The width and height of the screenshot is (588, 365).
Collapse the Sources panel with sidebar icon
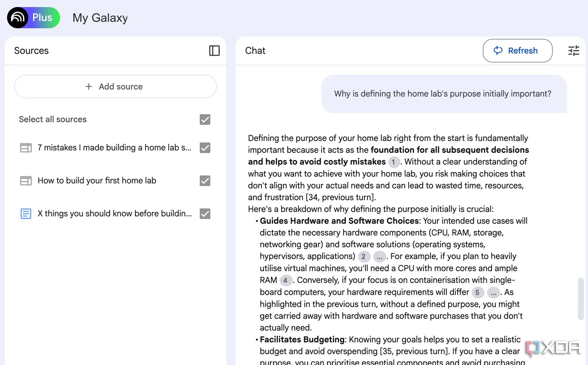(214, 51)
